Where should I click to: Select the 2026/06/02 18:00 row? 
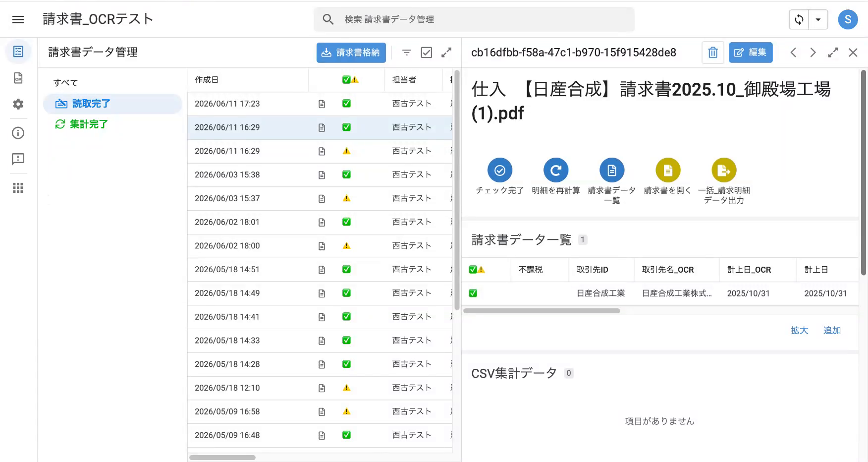coord(320,246)
